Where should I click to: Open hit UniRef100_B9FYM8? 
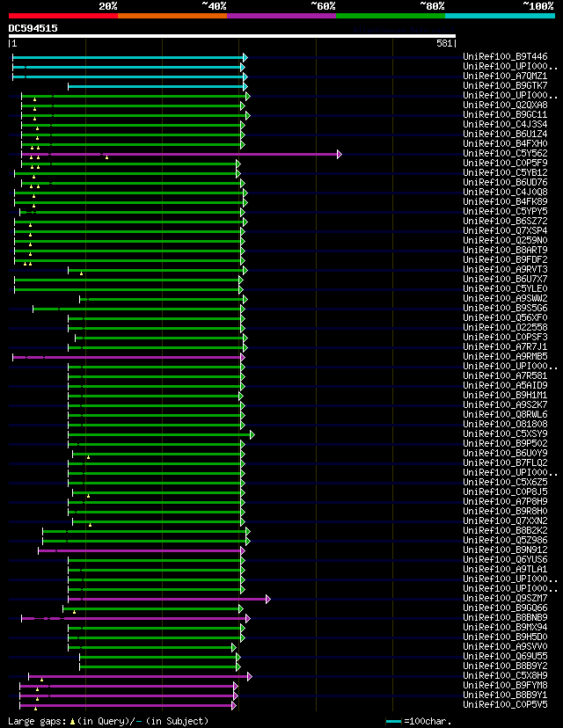505,685
